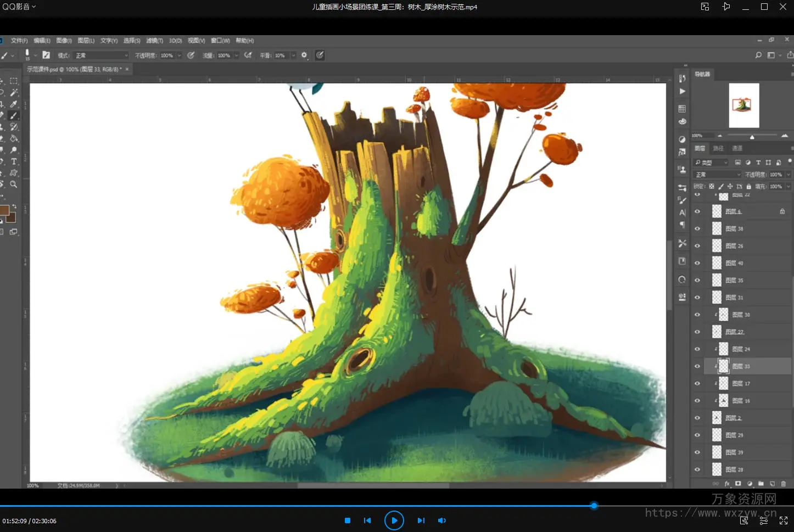Pick the Zoom tool in the toolbox
Screen dimensions: 794x532
[x=14, y=184]
